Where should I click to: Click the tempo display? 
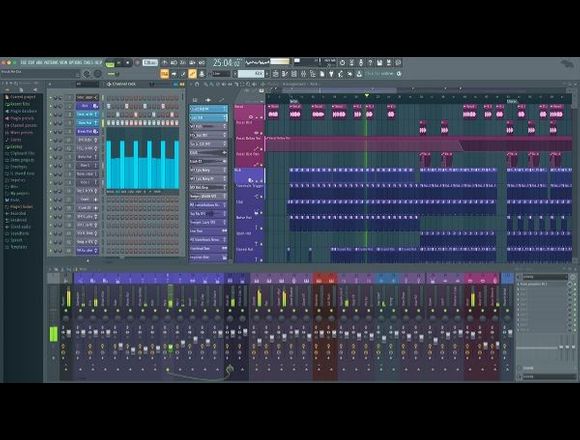151,62
